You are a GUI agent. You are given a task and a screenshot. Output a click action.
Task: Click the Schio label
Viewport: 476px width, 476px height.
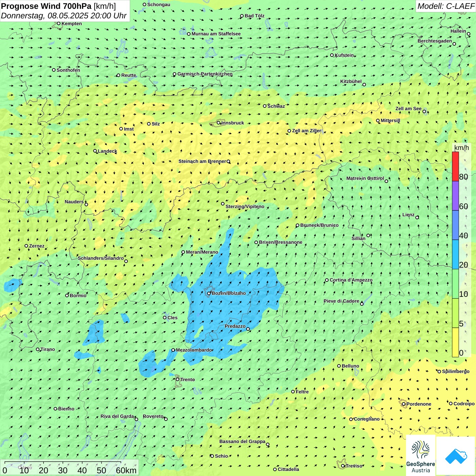coord(221,456)
